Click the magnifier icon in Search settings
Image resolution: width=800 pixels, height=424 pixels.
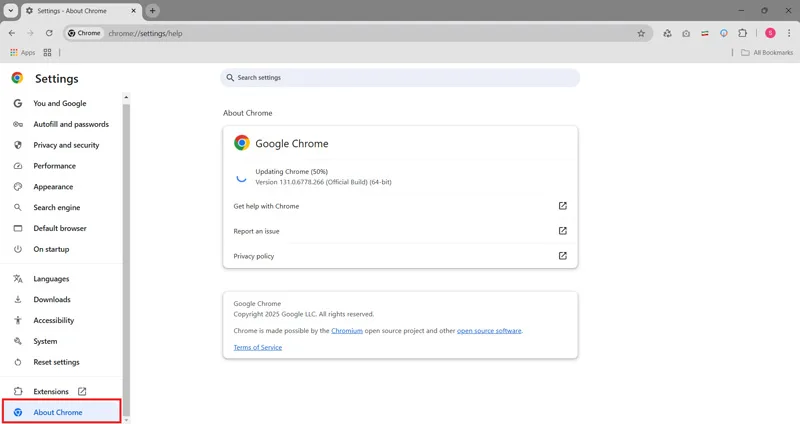(x=230, y=78)
